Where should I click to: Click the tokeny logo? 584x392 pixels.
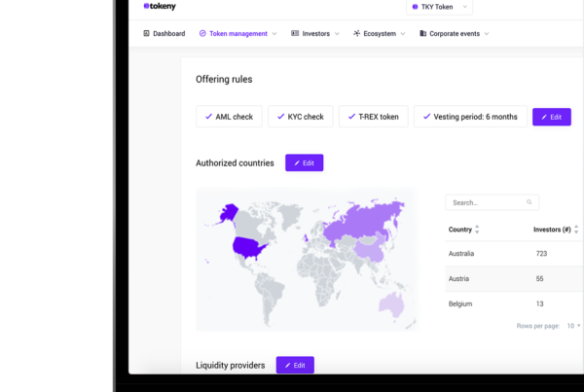160,6
